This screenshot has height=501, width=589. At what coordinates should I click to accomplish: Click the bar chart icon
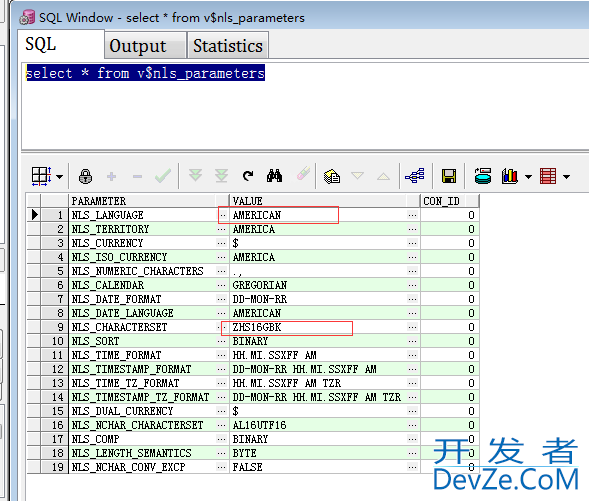coord(510,176)
